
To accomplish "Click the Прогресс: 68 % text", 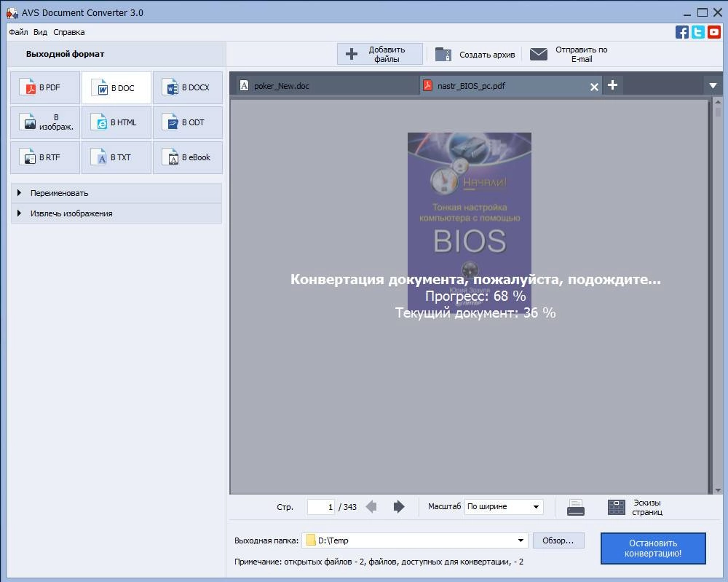I will coord(475,296).
